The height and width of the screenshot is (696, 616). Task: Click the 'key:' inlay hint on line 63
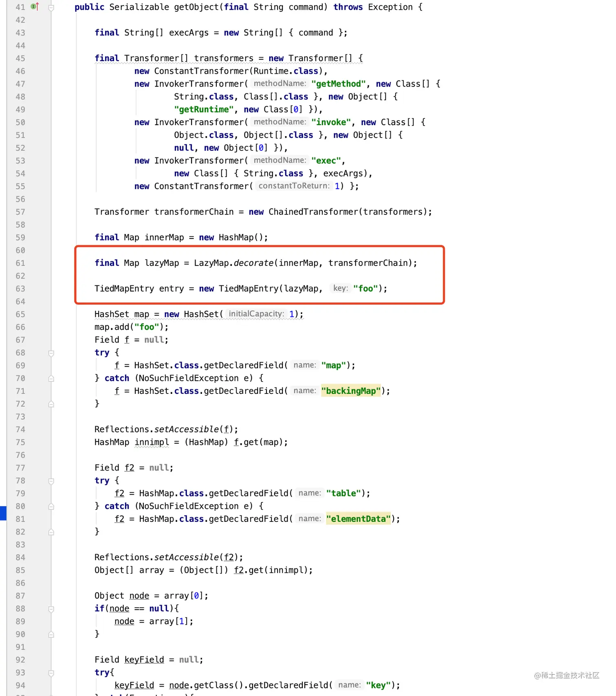341,288
